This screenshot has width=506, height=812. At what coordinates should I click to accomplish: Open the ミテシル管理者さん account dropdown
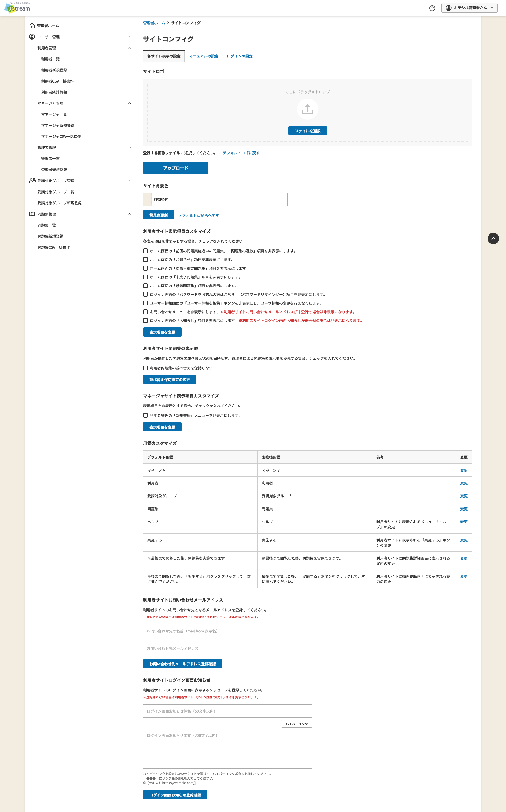[469, 8]
